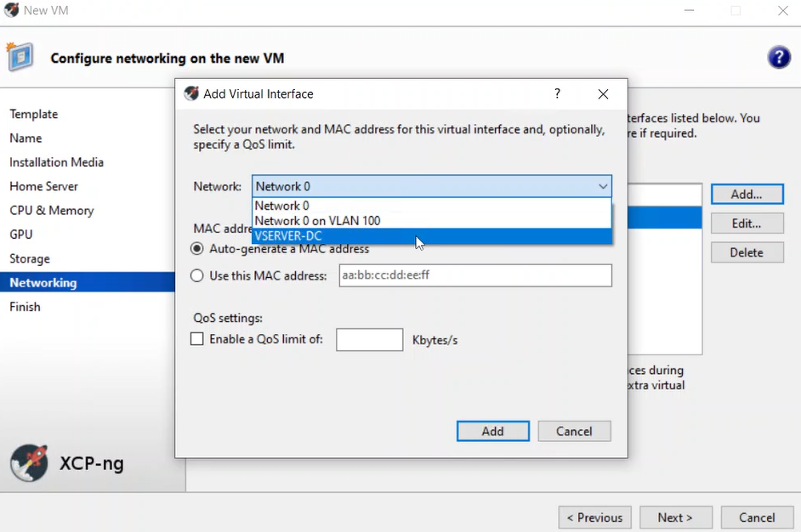
Task: Click Add button in the dialog
Action: pos(492,431)
